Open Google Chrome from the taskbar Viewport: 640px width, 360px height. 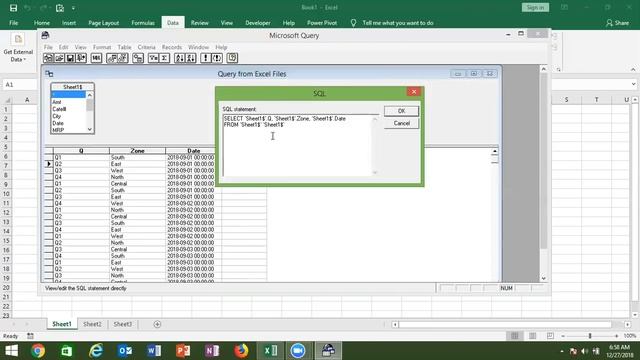[x=38, y=351]
